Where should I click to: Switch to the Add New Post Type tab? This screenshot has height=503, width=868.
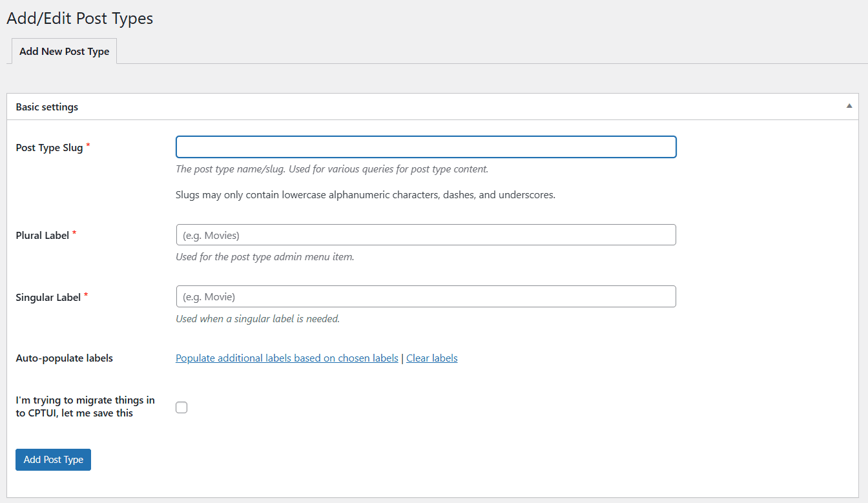pyautogui.click(x=64, y=51)
